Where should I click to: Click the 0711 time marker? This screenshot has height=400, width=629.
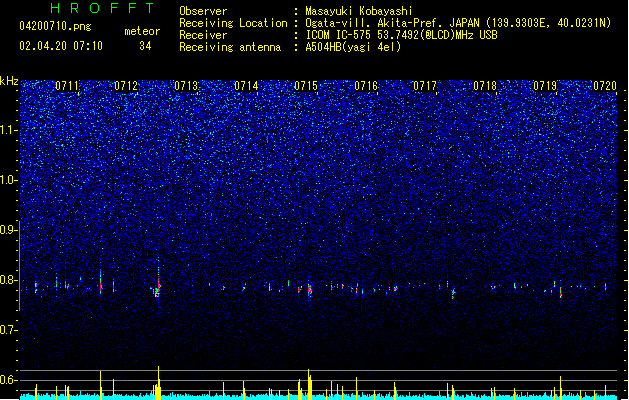(x=67, y=86)
